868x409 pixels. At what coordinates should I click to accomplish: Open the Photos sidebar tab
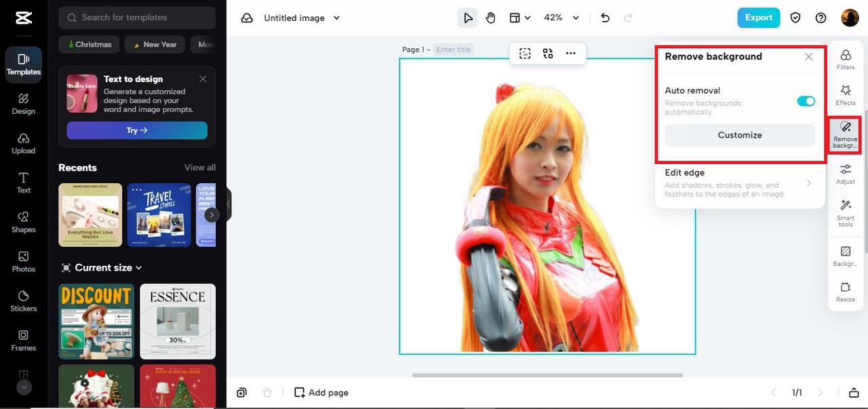pyautogui.click(x=24, y=261)
